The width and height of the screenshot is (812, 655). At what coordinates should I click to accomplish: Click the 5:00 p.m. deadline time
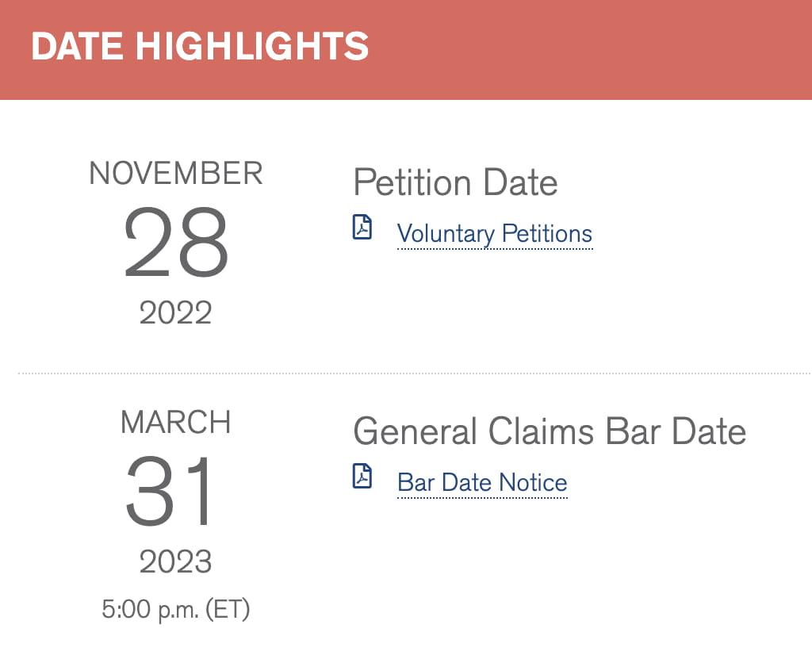point(150,610)
